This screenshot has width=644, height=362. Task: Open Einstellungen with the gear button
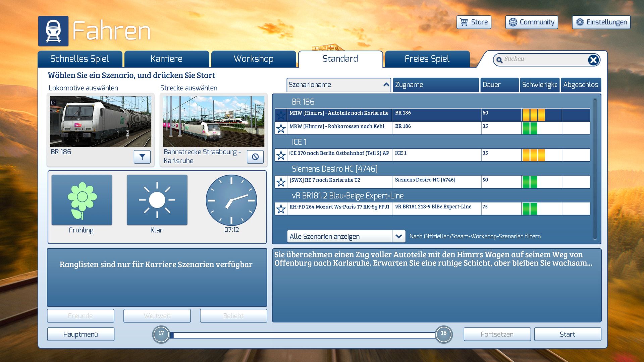click(x=601, y=22)
